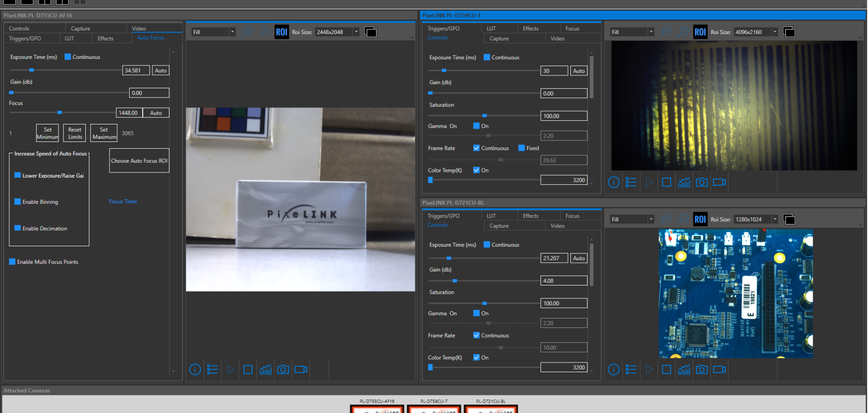Toggle Lower Exposure/Raise Gain checkbox
Screen dimensions: 868x413
tap(18, 175)
